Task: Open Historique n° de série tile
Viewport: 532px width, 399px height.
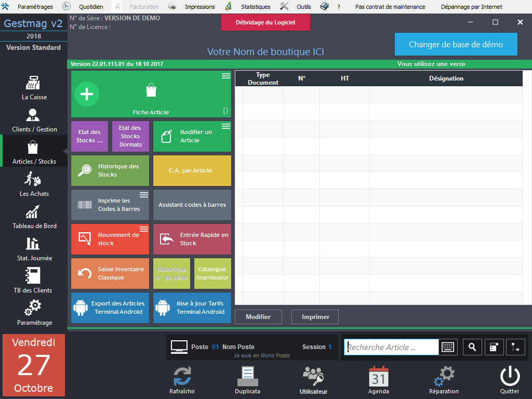Action: tap(171, 273)
